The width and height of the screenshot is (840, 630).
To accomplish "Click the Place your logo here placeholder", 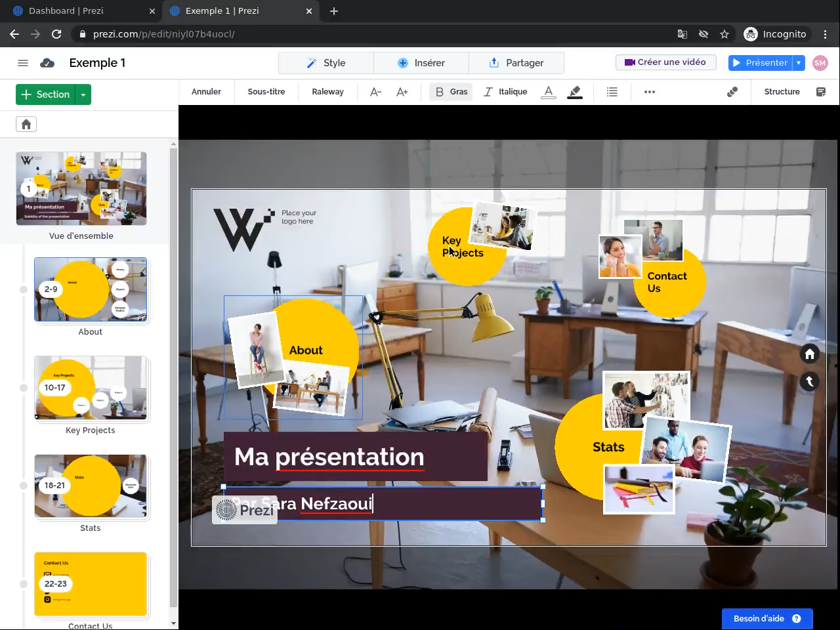I will tap(299, 217).
